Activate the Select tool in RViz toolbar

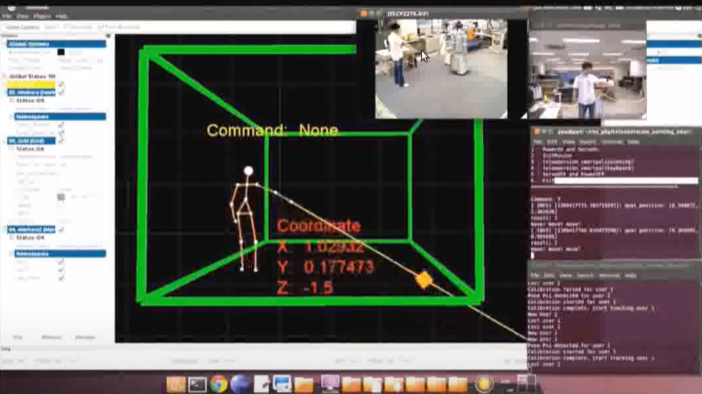point(50,27)
